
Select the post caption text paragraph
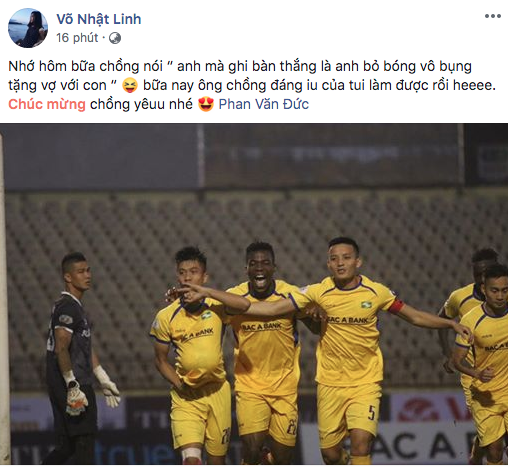coord(252,85)
